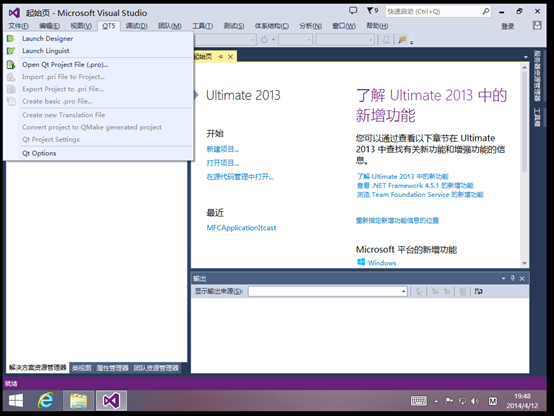This screenshot has height=416, width=554.
Task: Open the refresh button dropdown arrow
Action: coord(273,40)
